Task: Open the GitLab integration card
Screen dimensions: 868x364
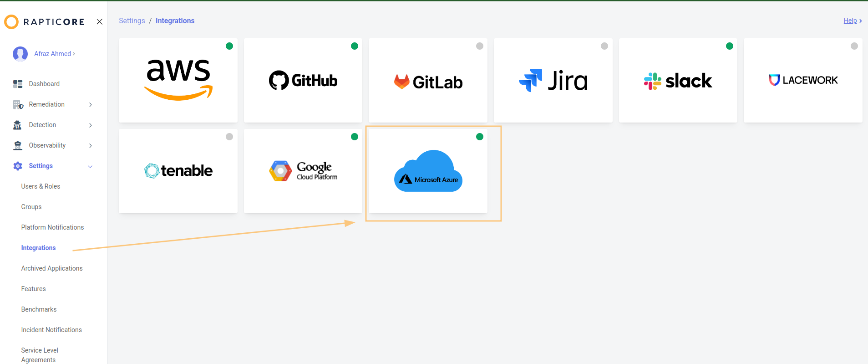Action: pyautogui.click(x=428, y=80)
